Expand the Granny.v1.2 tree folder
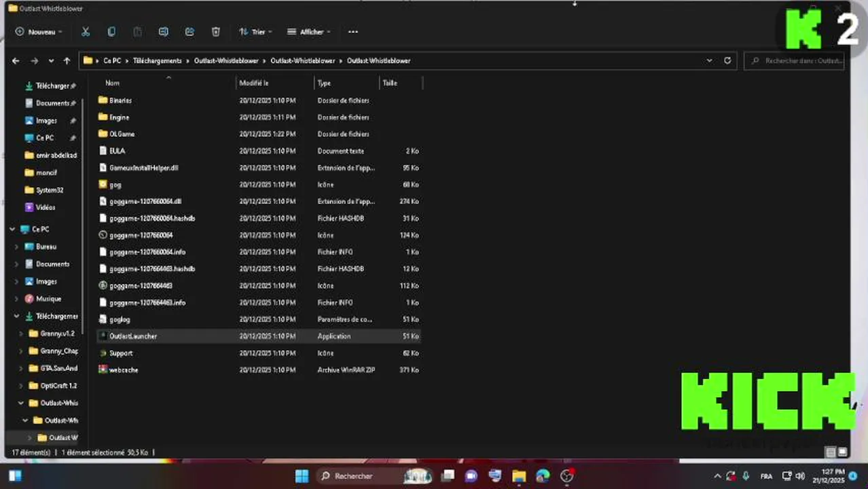 click(x=21, y=333)
